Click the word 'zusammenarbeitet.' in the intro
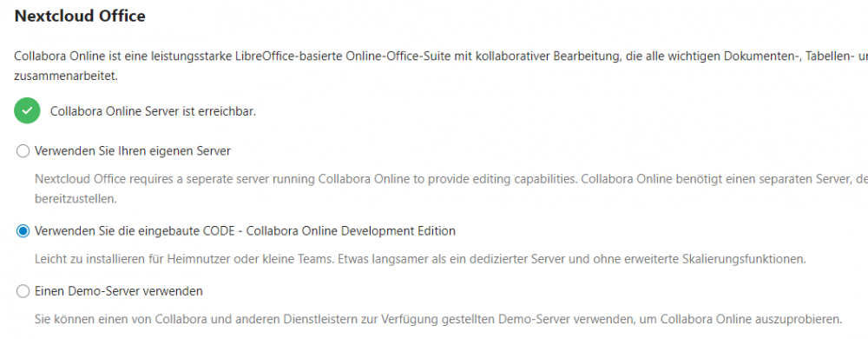Viewport: 868px width, 339px height. (66, 76)
